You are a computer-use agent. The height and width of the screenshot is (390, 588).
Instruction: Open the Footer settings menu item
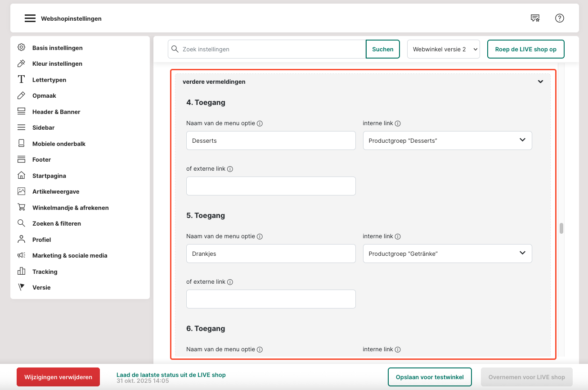pyautogui.click(x=41, y=159)
